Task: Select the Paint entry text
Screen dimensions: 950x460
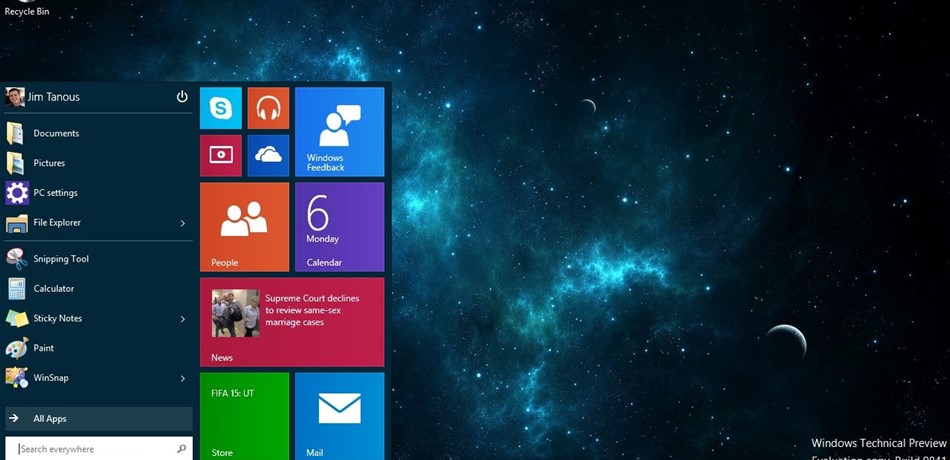Action: tap(44, 348)
